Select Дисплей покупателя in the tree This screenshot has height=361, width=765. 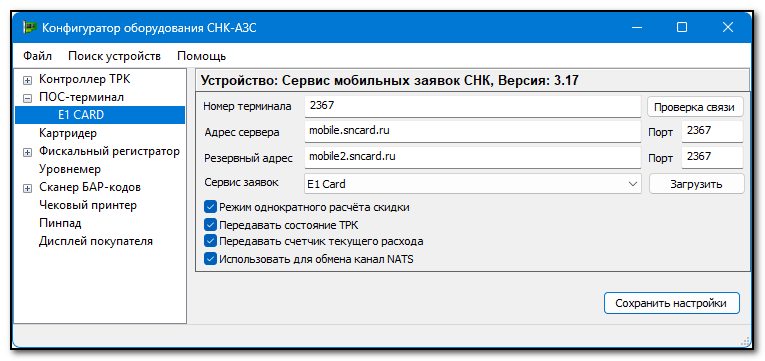pyautogui.click(x=96, y=241)
